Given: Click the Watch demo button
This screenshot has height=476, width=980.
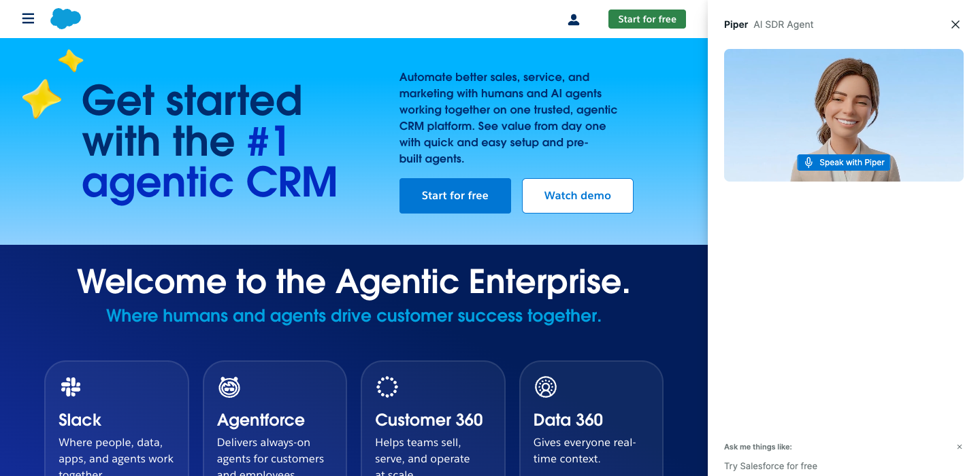Looking at the screenshot, I should [x=578, y=196].
